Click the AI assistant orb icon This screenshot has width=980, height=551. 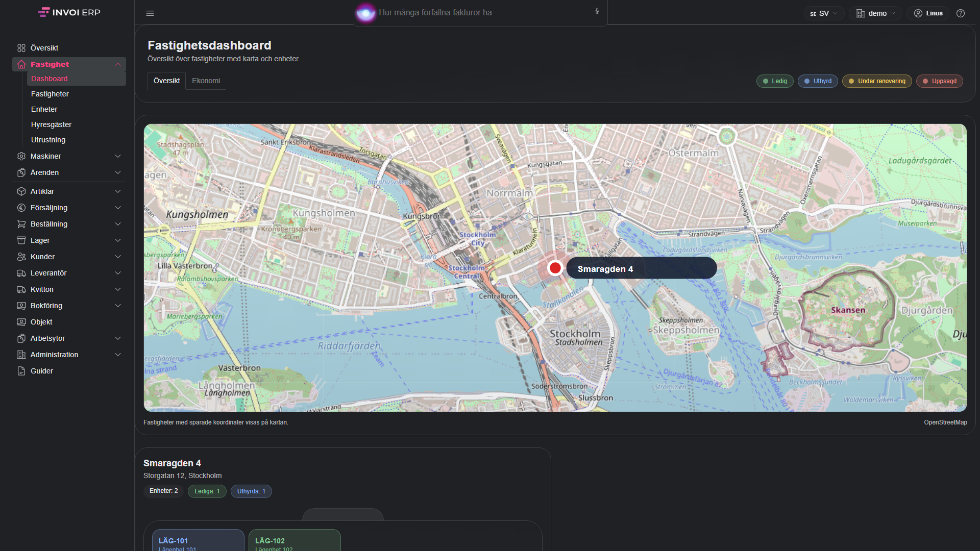tap(365, 13)
